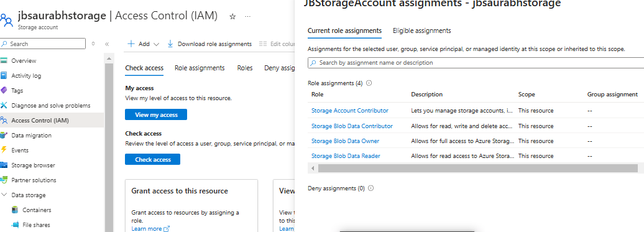Image resolution: width=644 pixels, height=232 pixels.
Task: Open the Add dropdown chevron
Action: 156,44
